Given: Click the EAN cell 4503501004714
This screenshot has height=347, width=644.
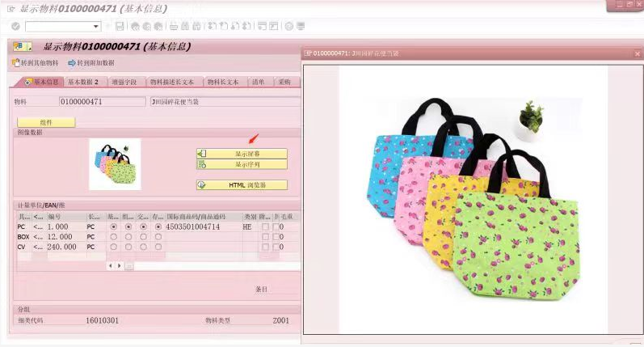Looking at the screenshot, I should click(x=204, y=227).
